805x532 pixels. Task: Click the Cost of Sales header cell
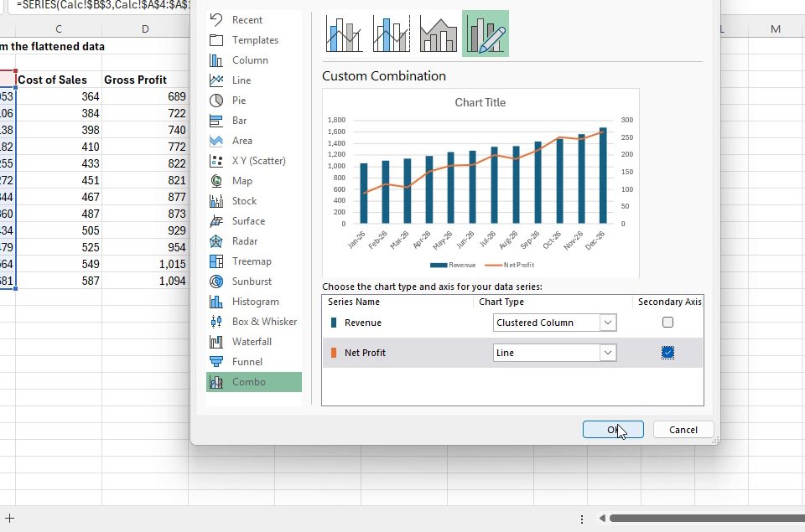[59, 80]
